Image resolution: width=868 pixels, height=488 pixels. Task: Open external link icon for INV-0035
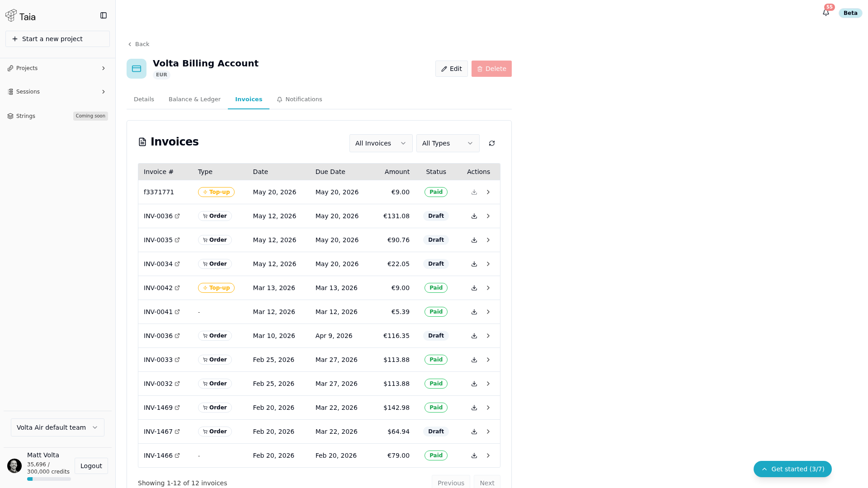pyautogui.click(x=177, y=240)
